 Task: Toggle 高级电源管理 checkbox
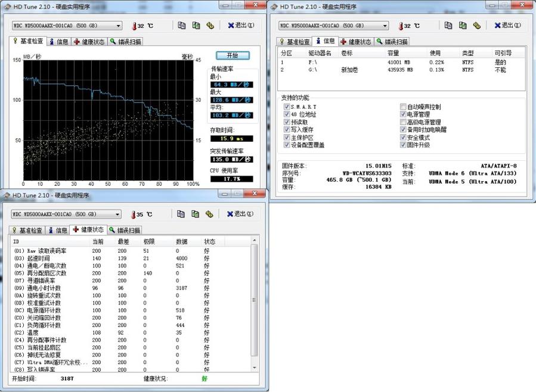(403, 122)
